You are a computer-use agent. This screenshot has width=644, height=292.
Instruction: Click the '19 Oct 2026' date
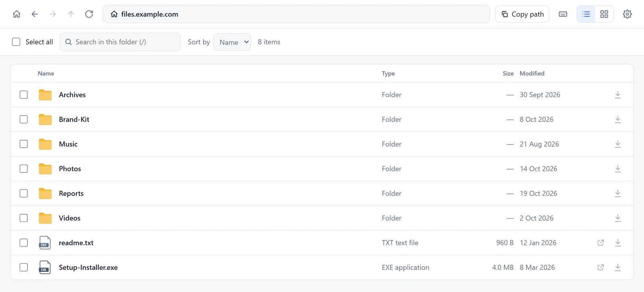539,193
